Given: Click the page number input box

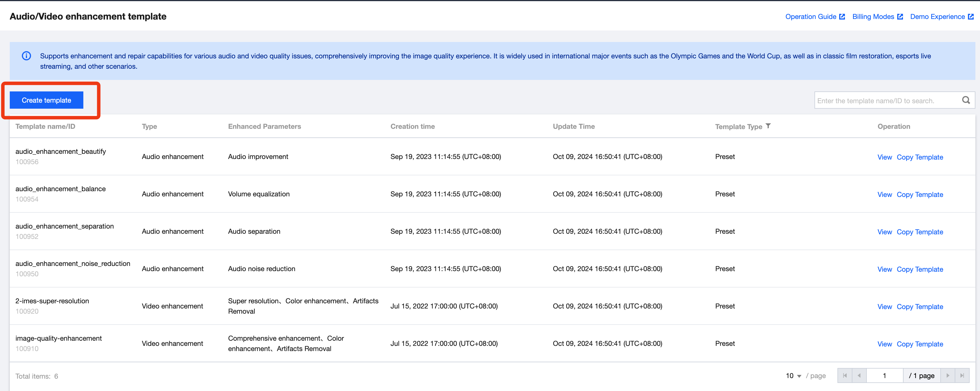Looking at the screenshot, I should pyautogui.click(x=884, y=375).
